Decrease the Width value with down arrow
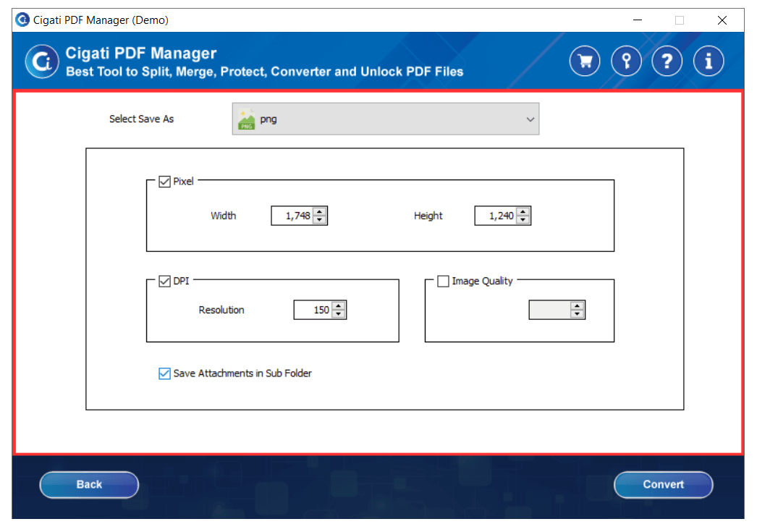 [x=320, y=220]
